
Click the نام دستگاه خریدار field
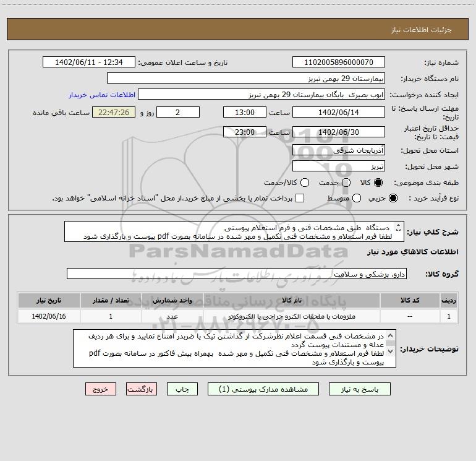point(246,79)
